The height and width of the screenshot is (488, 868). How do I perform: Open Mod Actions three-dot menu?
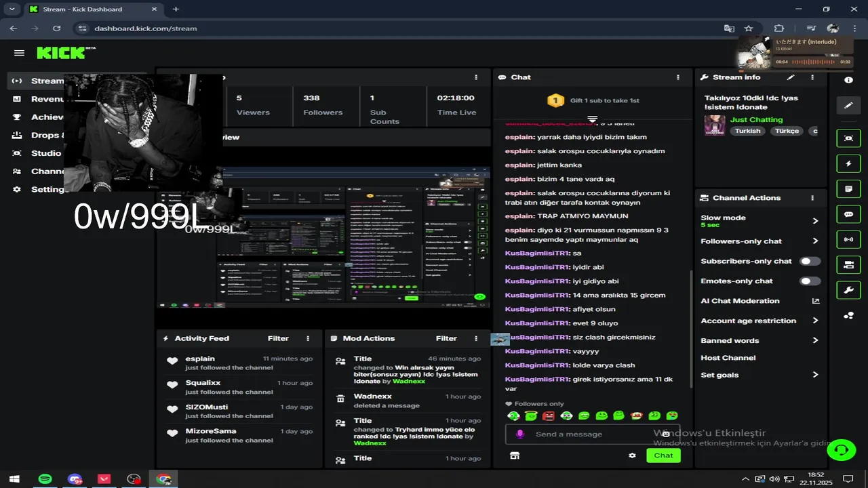click(x=476, y=338)
